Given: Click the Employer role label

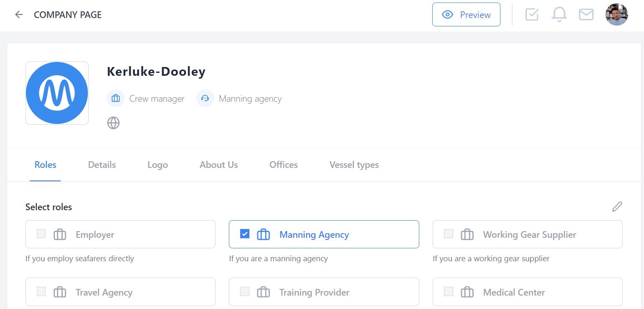Looking at the screenshot, I should 95,235.
